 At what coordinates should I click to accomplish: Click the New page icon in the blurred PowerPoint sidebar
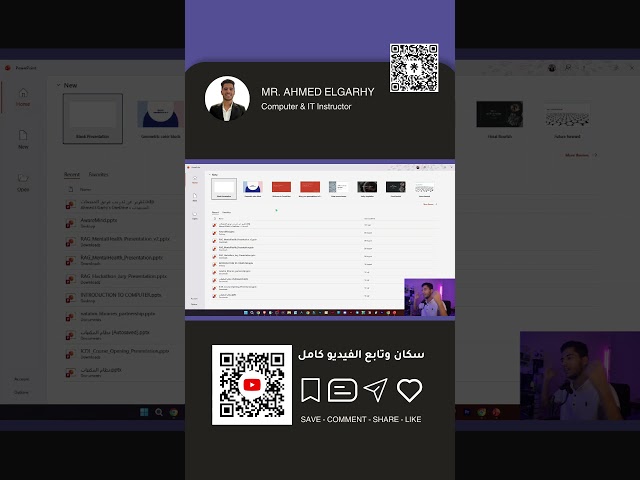coord(23,135)
